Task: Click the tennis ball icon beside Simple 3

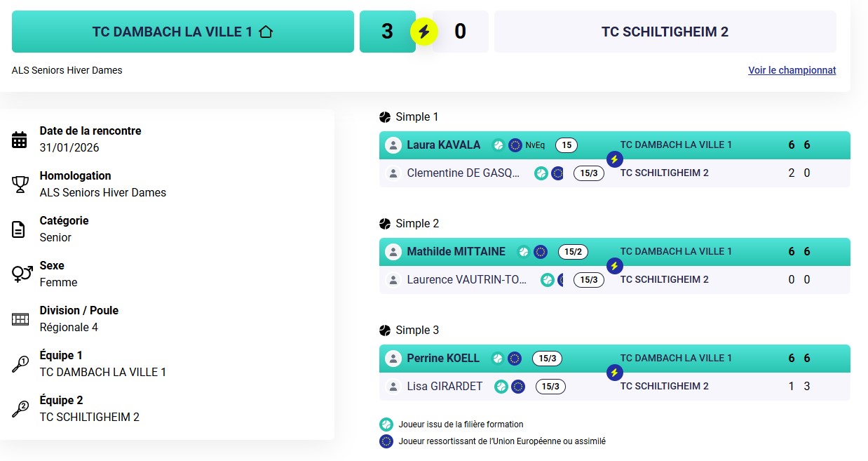Action: 385,330
